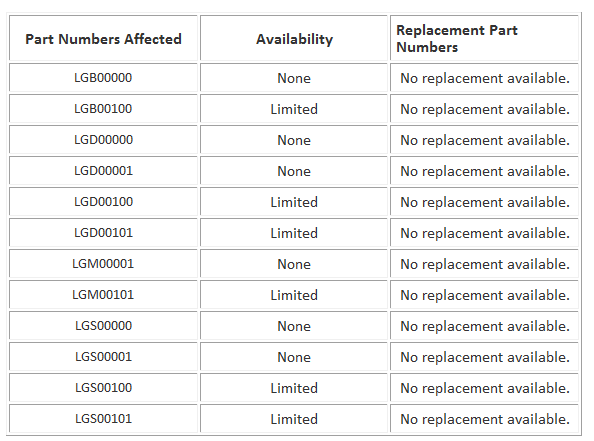Click the Availability column header

click(294, 39)
